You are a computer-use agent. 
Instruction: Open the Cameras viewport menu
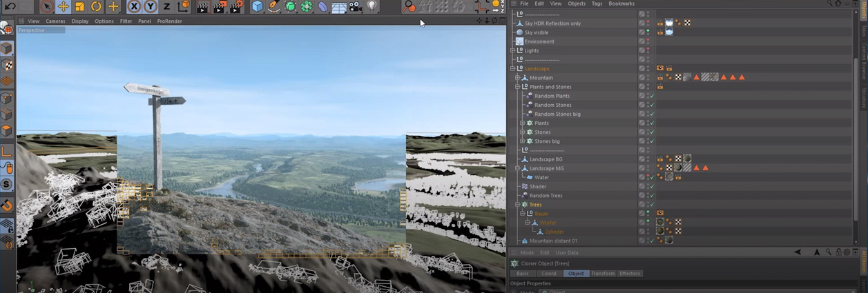[55, 21]
